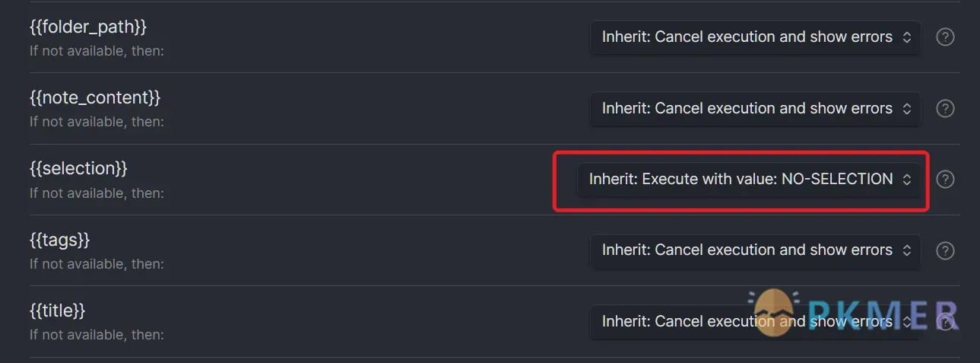Image resolution: width=980 pixels, height=363 pixels.
Task: Change the {{tags}} unavailable-action dropdown
Action: (x=755, y=250)
